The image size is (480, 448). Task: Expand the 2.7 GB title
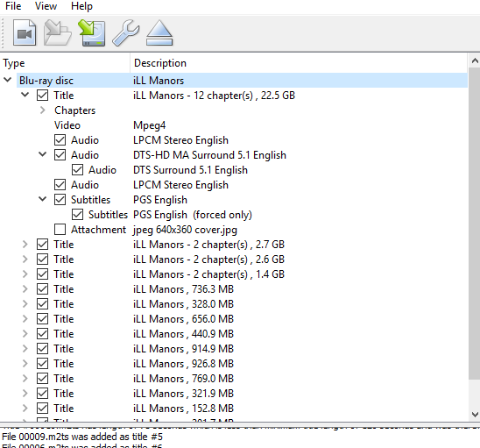point(25,245)
